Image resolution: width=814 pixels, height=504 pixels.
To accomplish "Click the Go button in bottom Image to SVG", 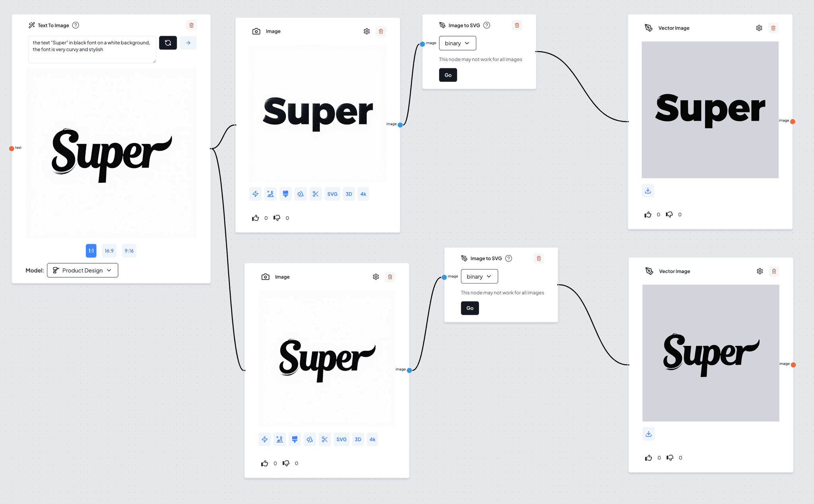I will point(470,308).
